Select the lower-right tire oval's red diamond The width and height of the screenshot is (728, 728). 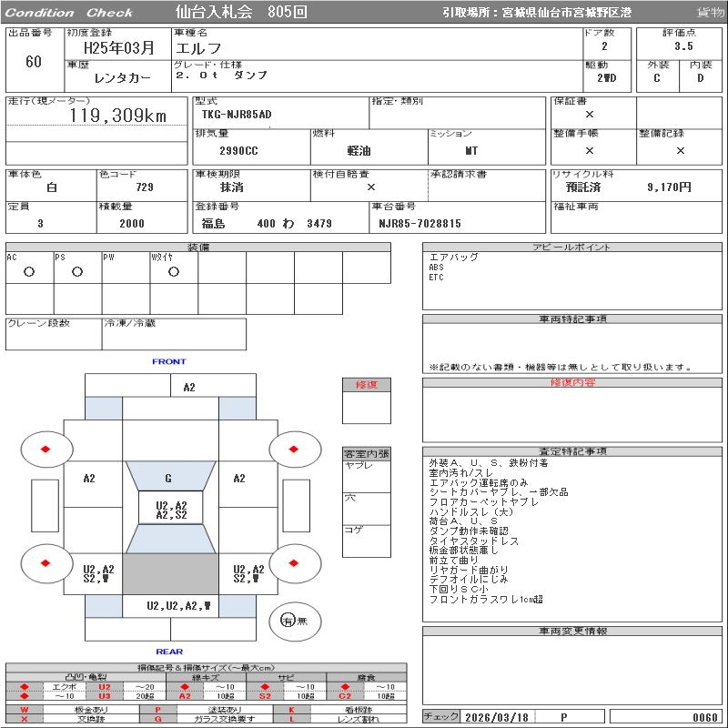[x=295, y=563]
